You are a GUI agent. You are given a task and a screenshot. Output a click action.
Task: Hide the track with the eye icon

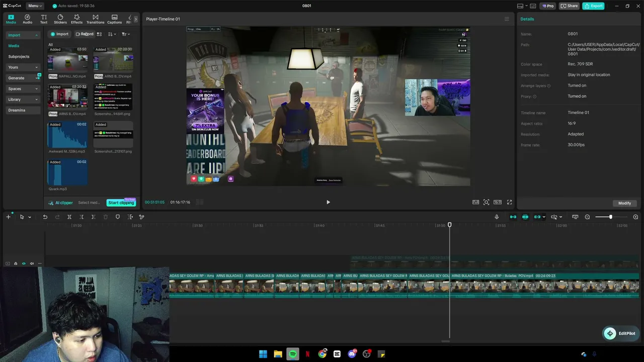click(x=24, y=263)
